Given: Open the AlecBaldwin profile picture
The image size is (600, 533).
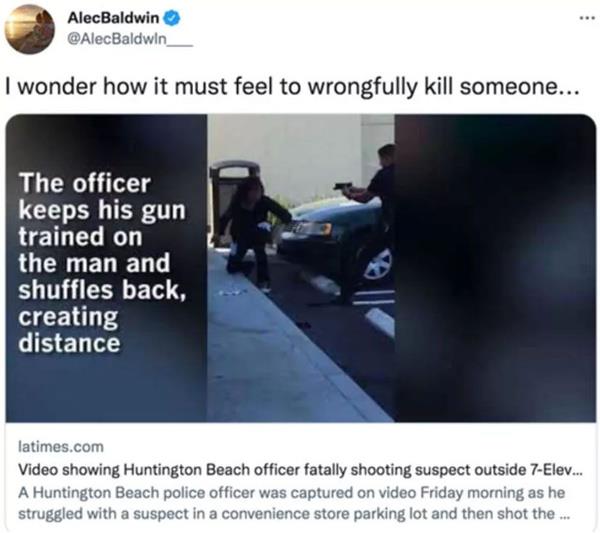Looking at the screenshot, I should [x=29, y=29].
